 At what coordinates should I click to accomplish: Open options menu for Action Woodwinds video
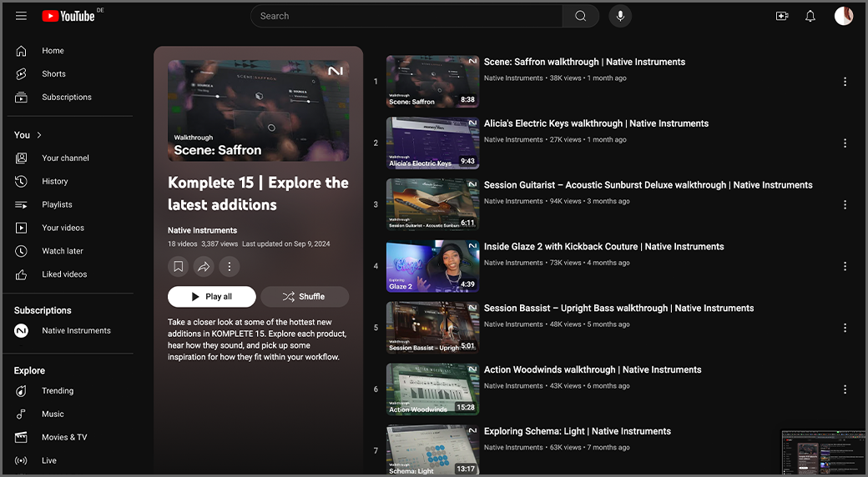click(x=845, y=389)
